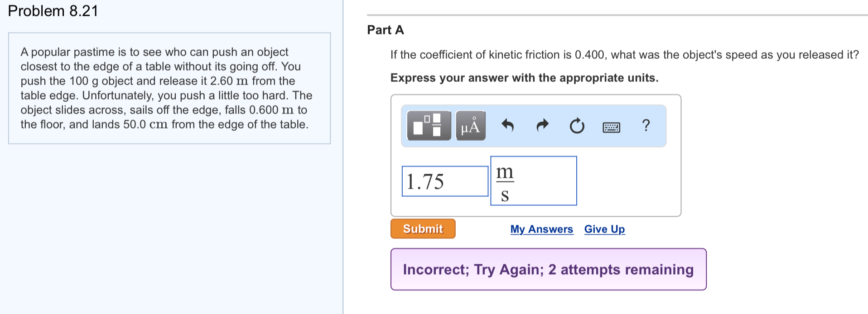Reset the answer field

575,126
